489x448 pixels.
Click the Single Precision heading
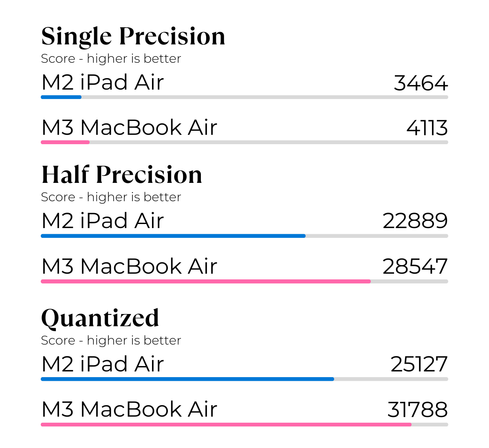133,37
